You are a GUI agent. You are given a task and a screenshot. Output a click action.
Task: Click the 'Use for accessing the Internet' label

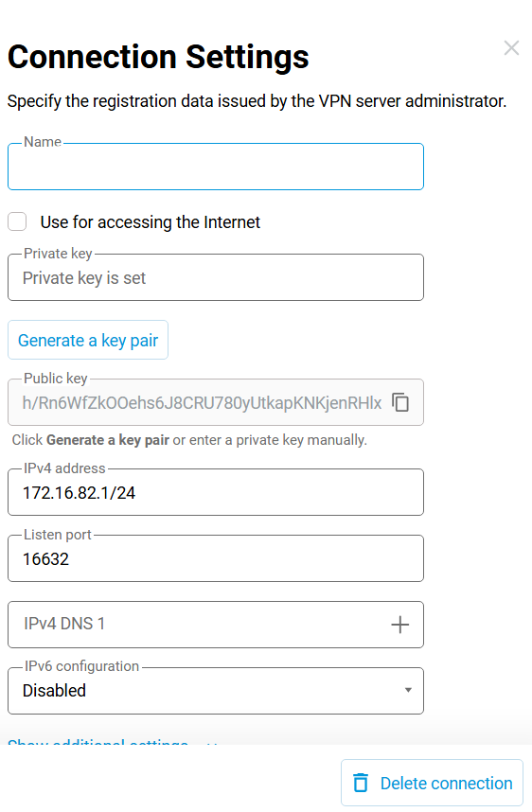[151, 222]
